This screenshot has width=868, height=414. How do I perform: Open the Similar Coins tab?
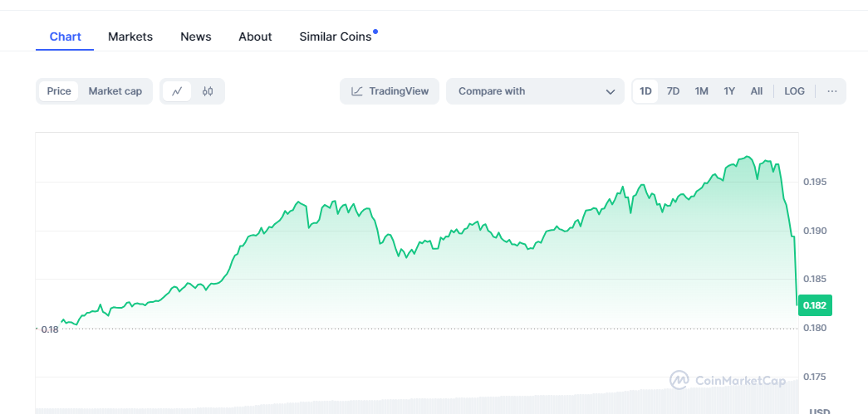[x=336, y=37]
